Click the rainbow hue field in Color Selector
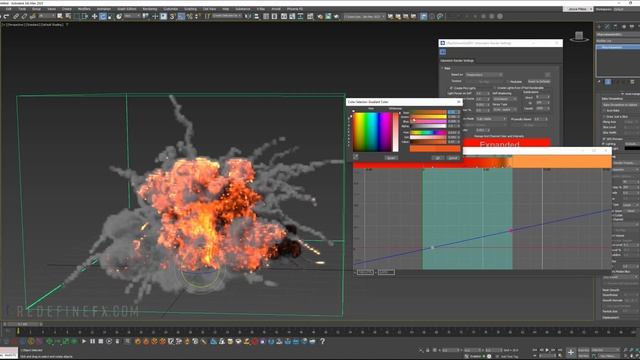The height and width of the screenshot is (360, 640). click(373, 132)
